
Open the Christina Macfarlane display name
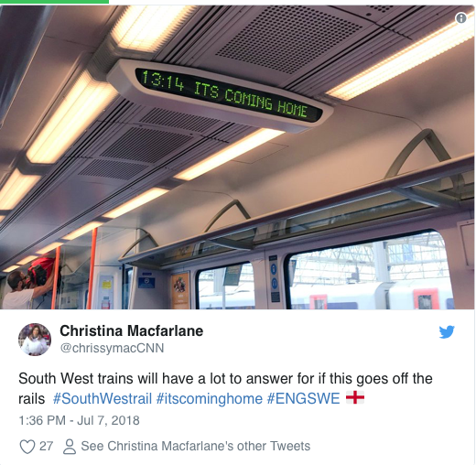coord(132,330)
